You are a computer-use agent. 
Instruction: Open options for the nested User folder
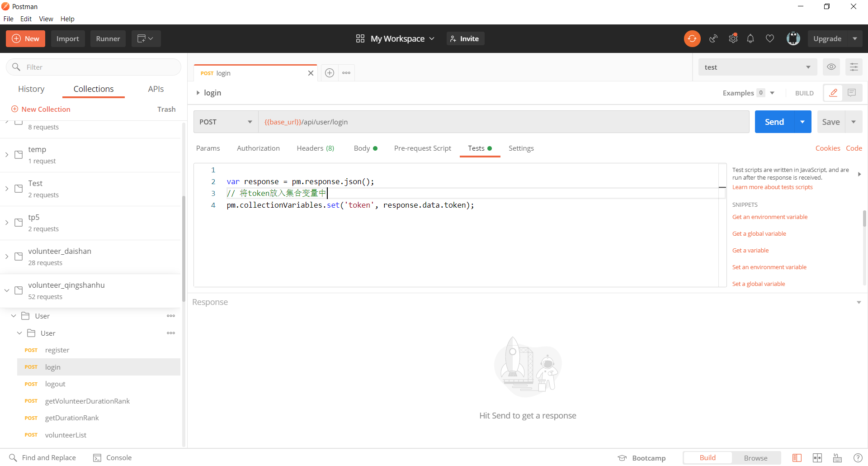tap(171, 333)
